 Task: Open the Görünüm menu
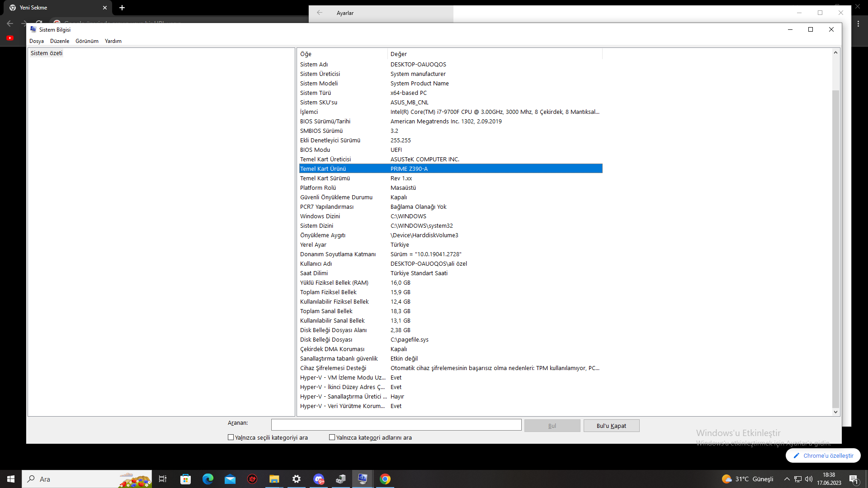87,41
